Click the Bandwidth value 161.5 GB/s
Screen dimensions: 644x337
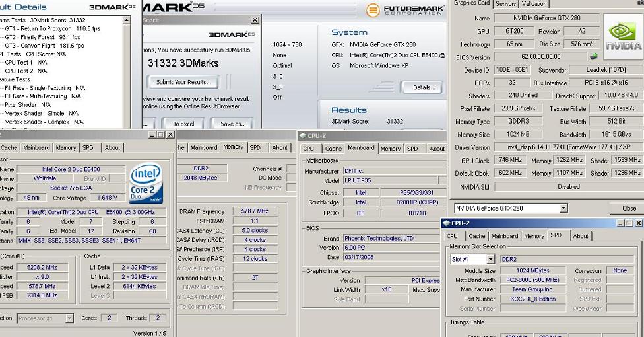616,134
